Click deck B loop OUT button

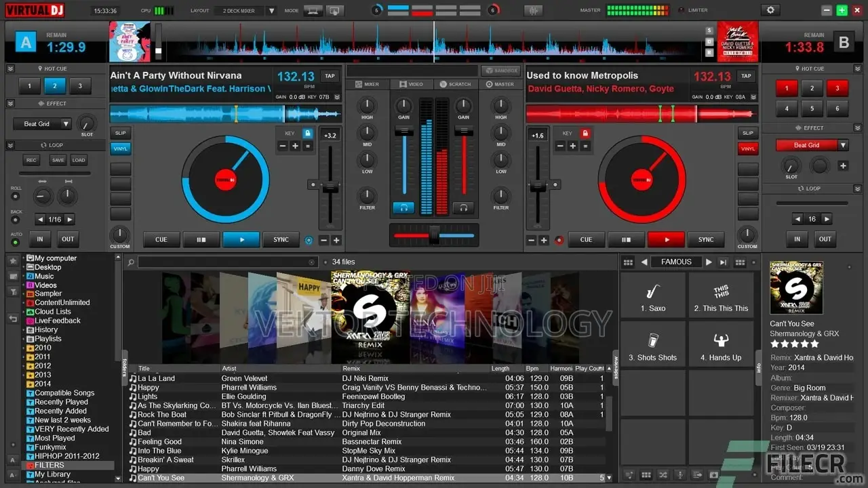tap(825, 239)
